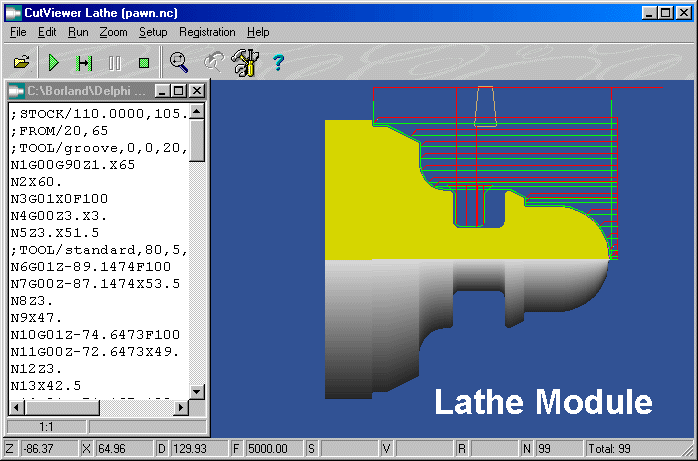Click the grayed-out zoom previous icon
698x461 pixels.
[x=214, y=62]
